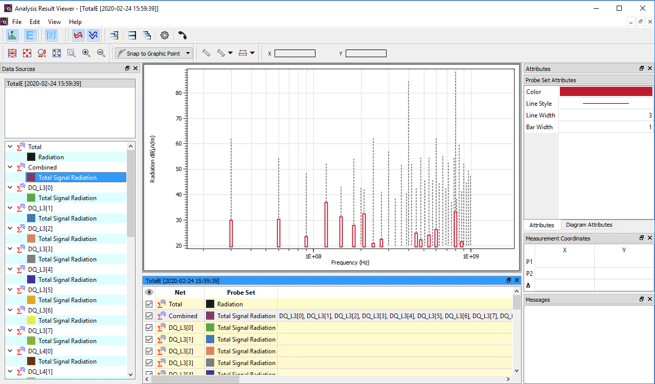Click the curved black arrow icon
655x384 pixels.
[182, 36]
